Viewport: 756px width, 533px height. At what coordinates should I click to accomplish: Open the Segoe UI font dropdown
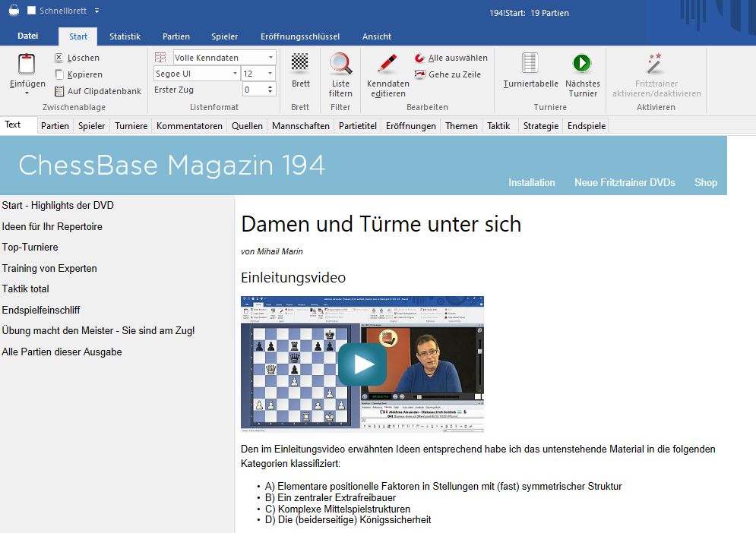click(235, 74)
